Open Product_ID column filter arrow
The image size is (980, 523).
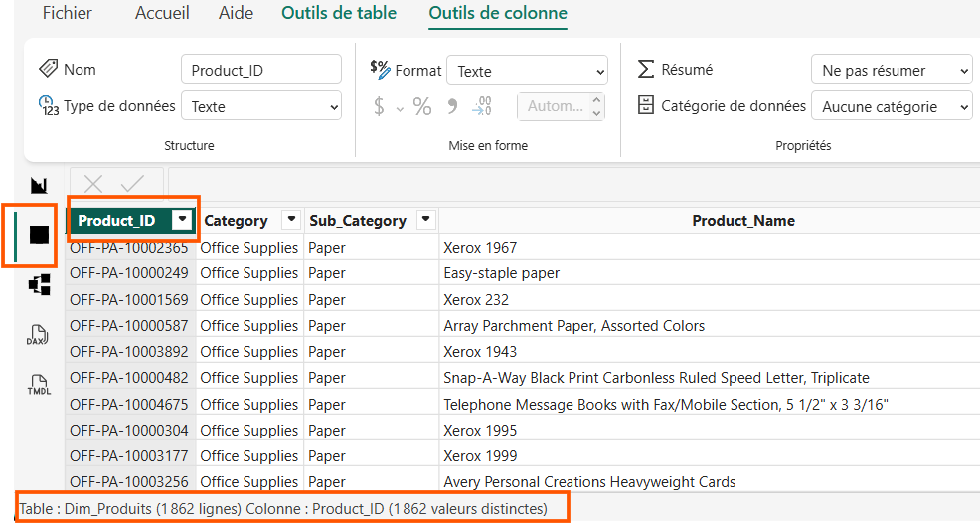(182, 219)
